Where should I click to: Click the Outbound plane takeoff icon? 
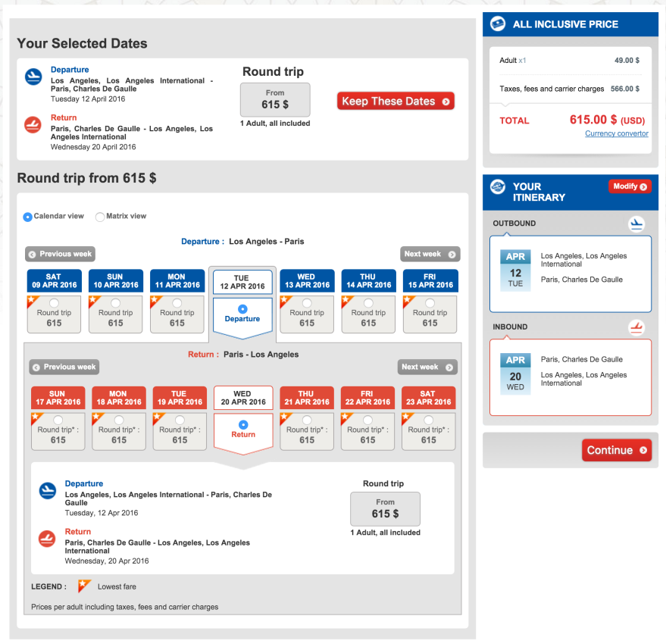point(636,224)
